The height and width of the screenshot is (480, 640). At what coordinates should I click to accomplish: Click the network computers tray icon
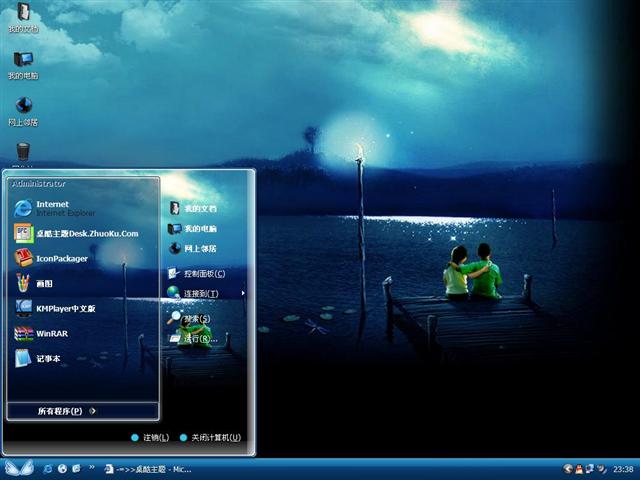click(590, 469)
